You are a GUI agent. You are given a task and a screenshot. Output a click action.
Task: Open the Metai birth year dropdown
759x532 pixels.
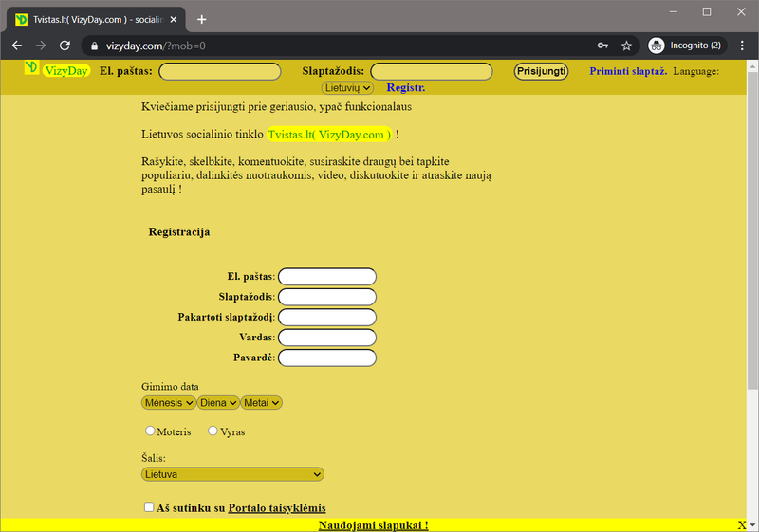click(x=262, y=403)
